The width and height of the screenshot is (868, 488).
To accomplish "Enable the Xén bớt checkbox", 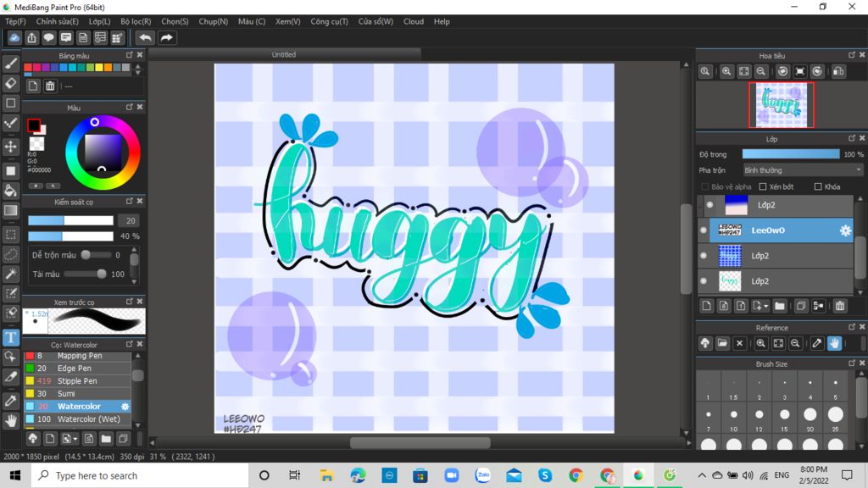I will [763, 186].
